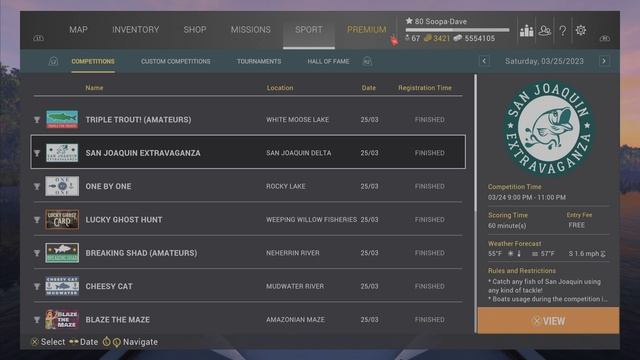Click the San Joaquin Extravaganza thumbnail
Screen dimensions: 640x360
click(x=62, y=153)
